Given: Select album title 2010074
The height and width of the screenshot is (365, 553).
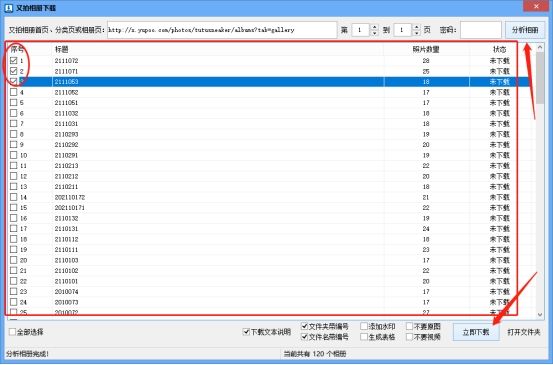Looking at the screenshot, I should 66,292.
